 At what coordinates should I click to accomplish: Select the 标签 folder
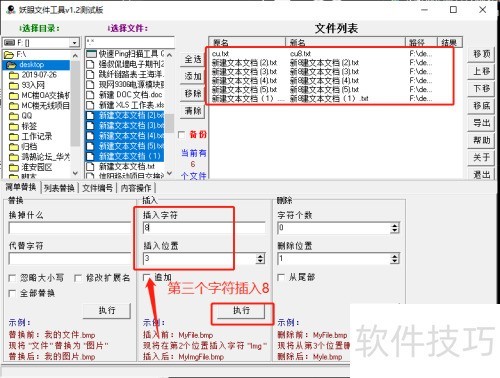(x=29, y=126)
